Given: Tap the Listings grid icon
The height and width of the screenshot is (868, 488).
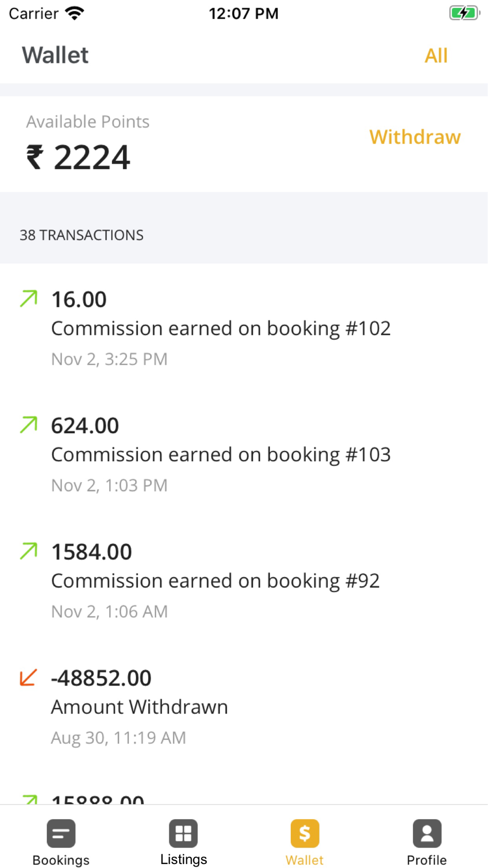Looking at the screenshot, I should click(x=183, y=833).
